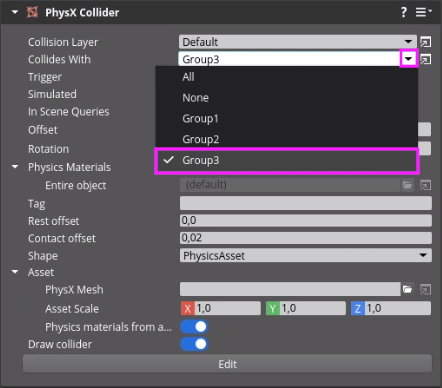Browse for Entire object physics material folder
This screenshot has width=442, height=388.
point(407,185)
